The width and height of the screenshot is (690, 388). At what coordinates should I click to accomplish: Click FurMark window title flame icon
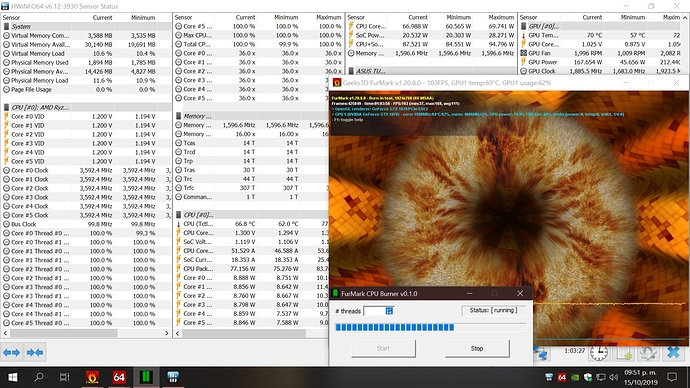pyautogui.click(x=337, y=82)
